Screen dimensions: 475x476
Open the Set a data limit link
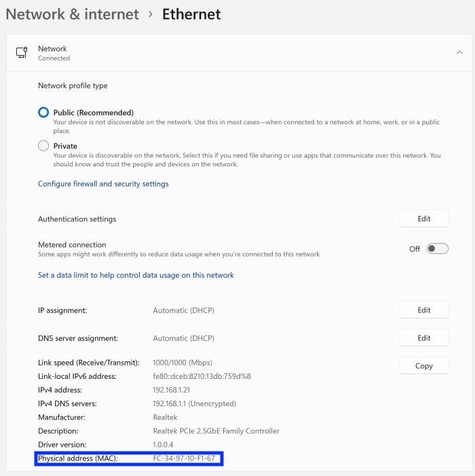coord(136,275)
